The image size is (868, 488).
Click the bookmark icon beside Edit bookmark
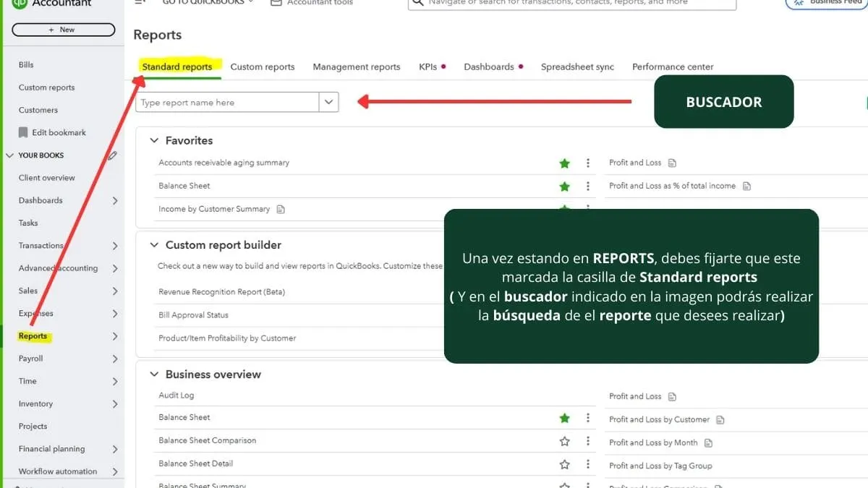click(23, 132)
